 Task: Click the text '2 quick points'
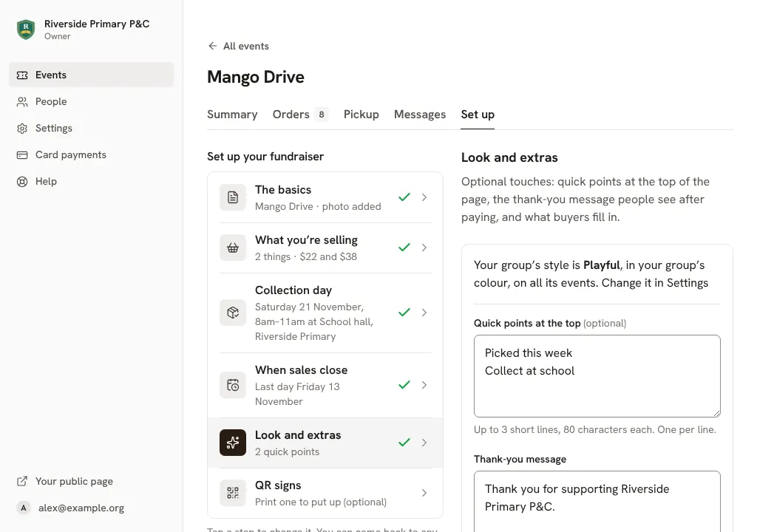tap(288, 452)
